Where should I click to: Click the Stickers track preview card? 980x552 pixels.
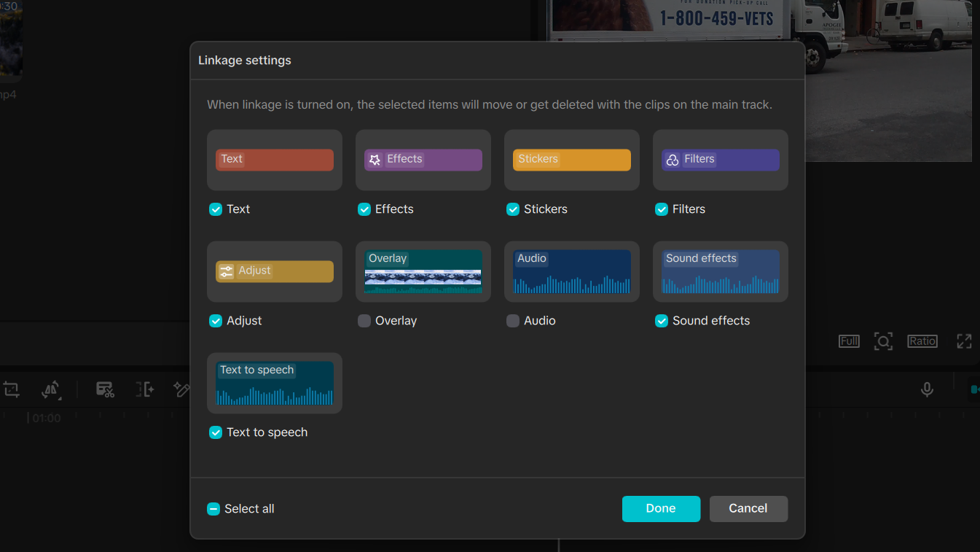coord(572,160)
